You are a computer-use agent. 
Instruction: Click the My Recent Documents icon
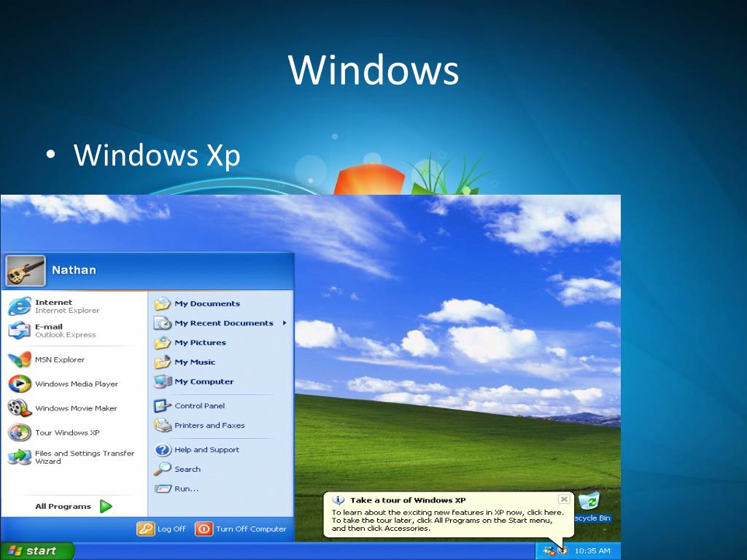pyautogui.click(x=163, y=323)
